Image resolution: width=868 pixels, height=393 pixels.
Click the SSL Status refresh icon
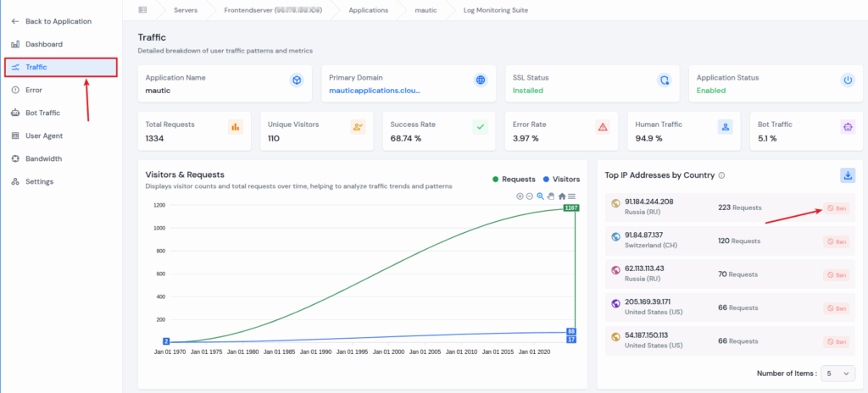665,80
